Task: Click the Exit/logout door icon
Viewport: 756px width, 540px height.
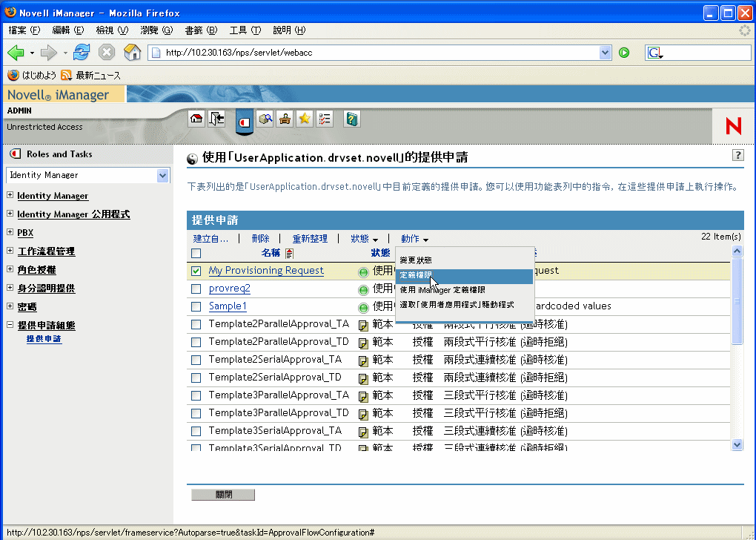Action: point(216,119)
